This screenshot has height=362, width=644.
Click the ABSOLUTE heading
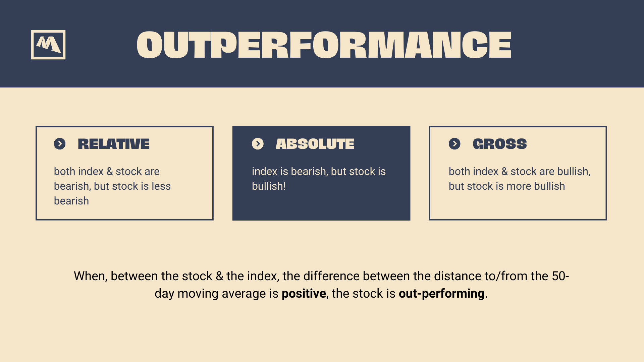coord(315,144)
